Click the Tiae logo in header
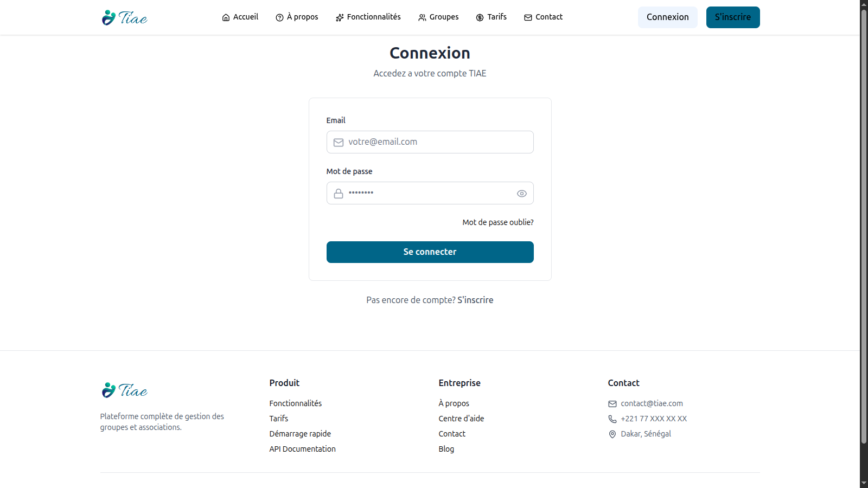The image size is (868, 488). tap(124, 17)
